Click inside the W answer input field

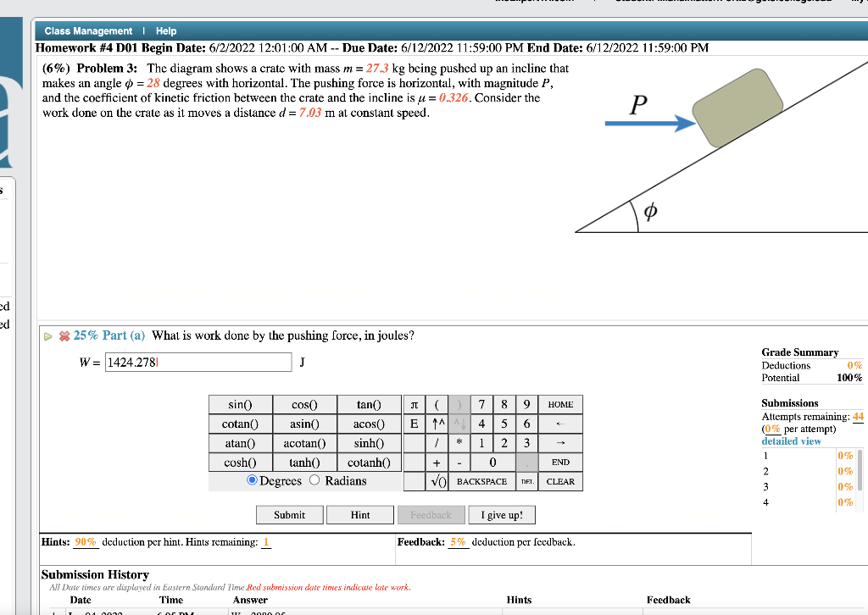[x=198, y=362]
